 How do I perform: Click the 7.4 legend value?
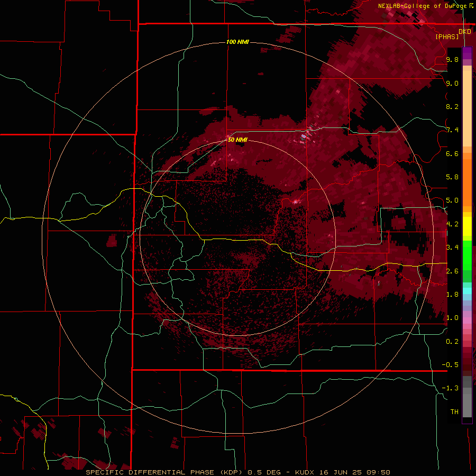(452, 130)
